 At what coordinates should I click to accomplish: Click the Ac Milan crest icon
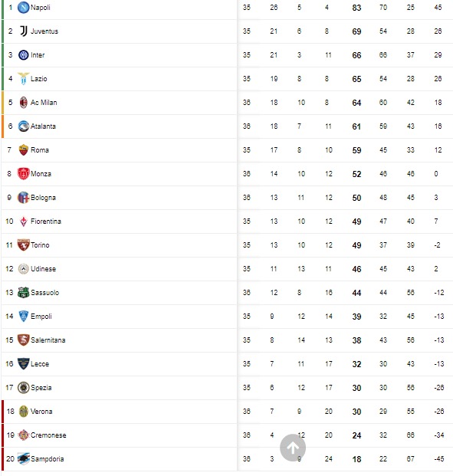click(x=24, y=102)
